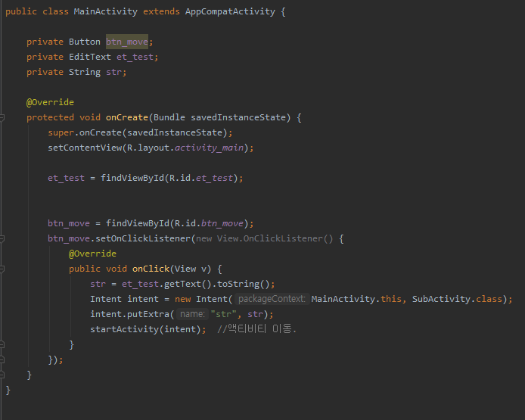Click the 'name:' parameter hint
The image size is (525, 420).
click(x=192, y=315)
